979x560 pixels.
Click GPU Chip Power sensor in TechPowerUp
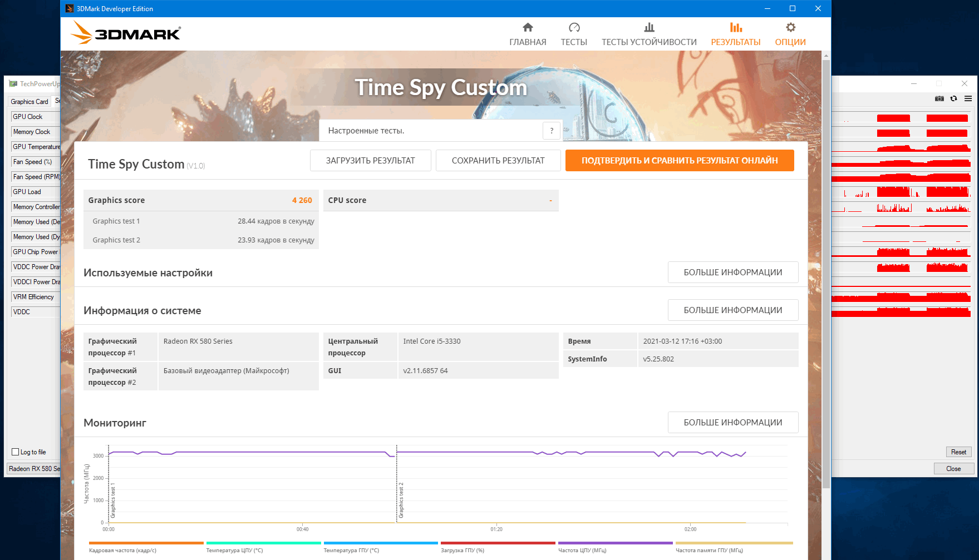point(36,252)
